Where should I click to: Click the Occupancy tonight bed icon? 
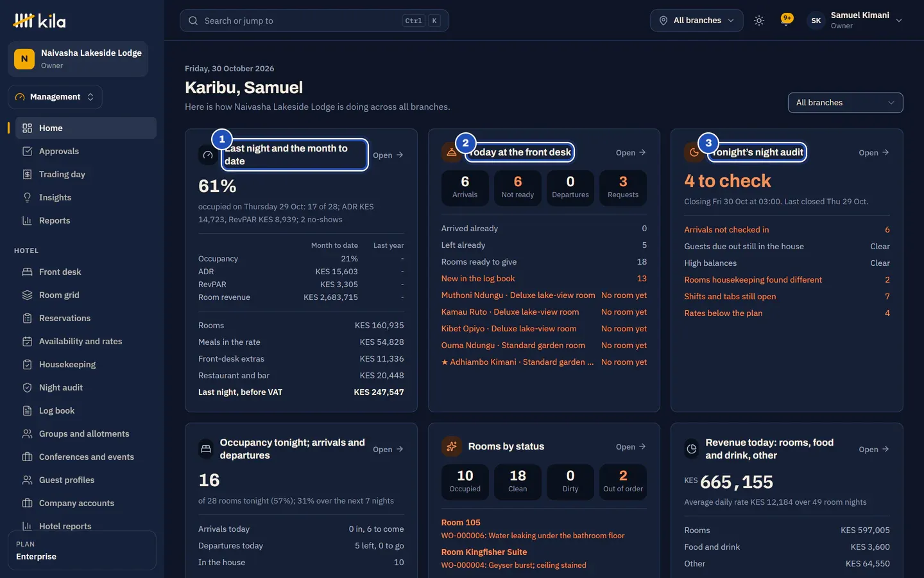click(x=206, y=449)
